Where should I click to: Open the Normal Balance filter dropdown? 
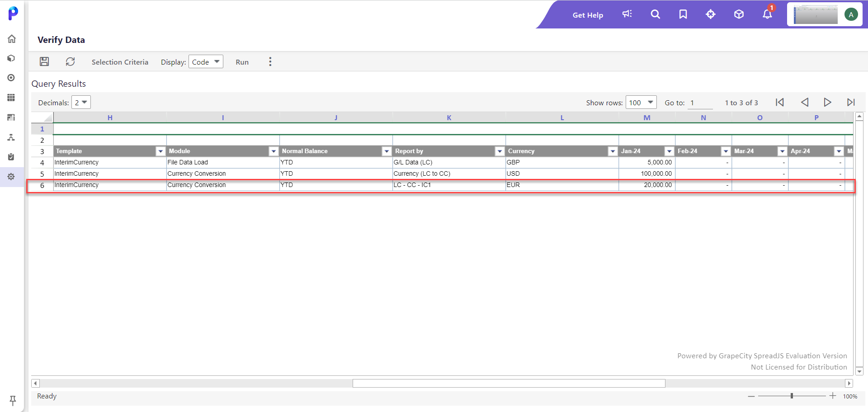(387, 151)
